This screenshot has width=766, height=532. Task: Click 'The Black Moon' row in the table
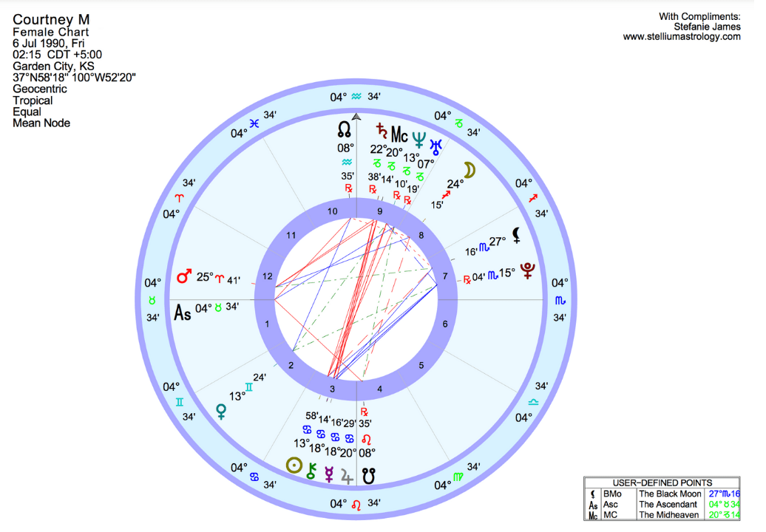click(x=670, y=494)
